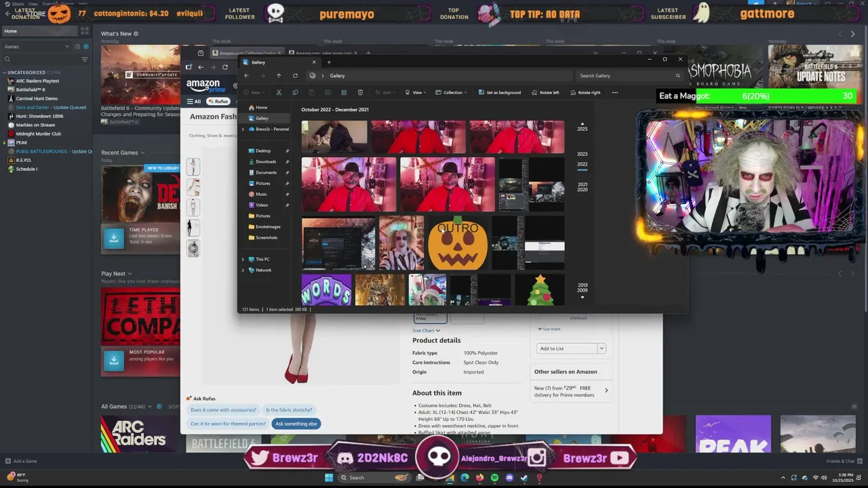The height and width of the screenshot is (488, 868).
Task: Expand Brewz3r - Personal in Explorer sidebar
Action: point(243,129)
